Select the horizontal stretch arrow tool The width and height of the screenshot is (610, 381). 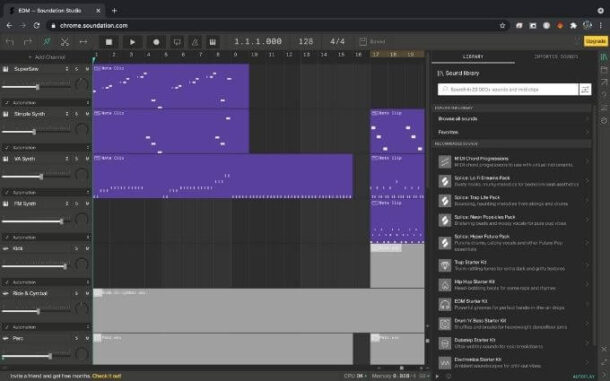[84, 42]
